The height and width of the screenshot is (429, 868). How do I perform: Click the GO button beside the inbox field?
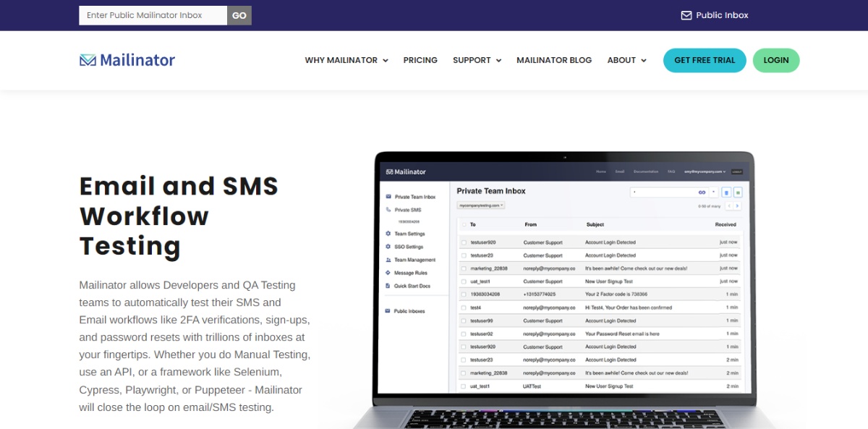[239, 15]
